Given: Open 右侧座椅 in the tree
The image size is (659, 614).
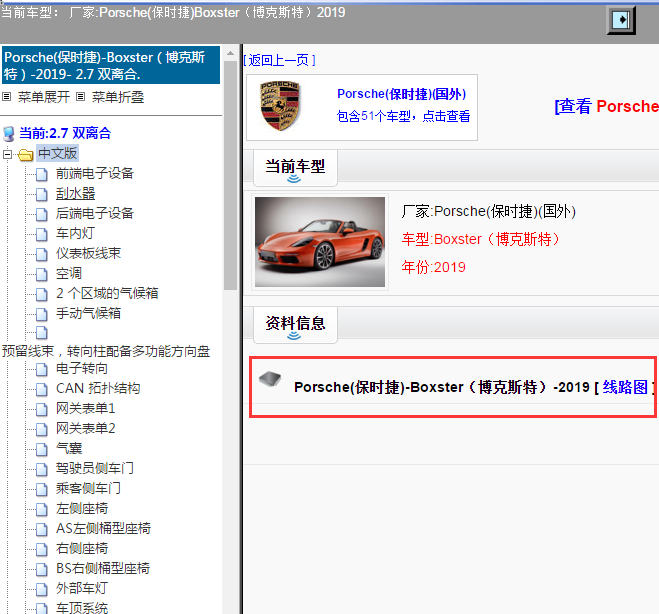Looking at the screenshot, I should tap(82, 548).
